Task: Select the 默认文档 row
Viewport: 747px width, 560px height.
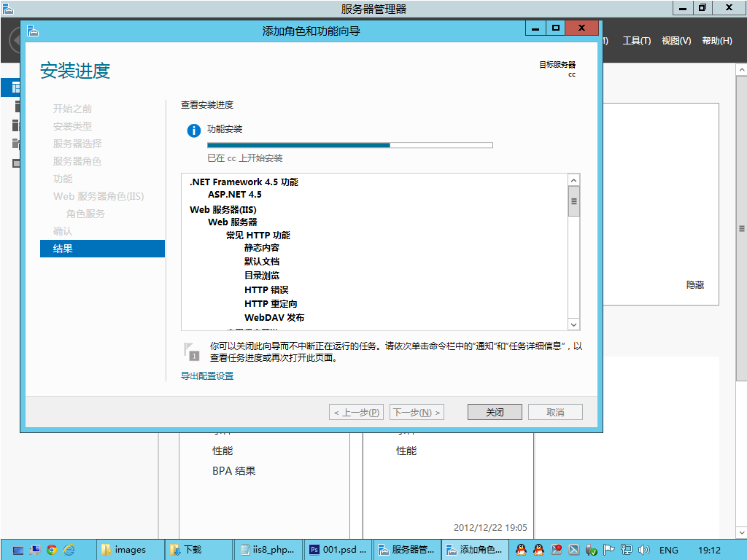Action: (262, 262)
